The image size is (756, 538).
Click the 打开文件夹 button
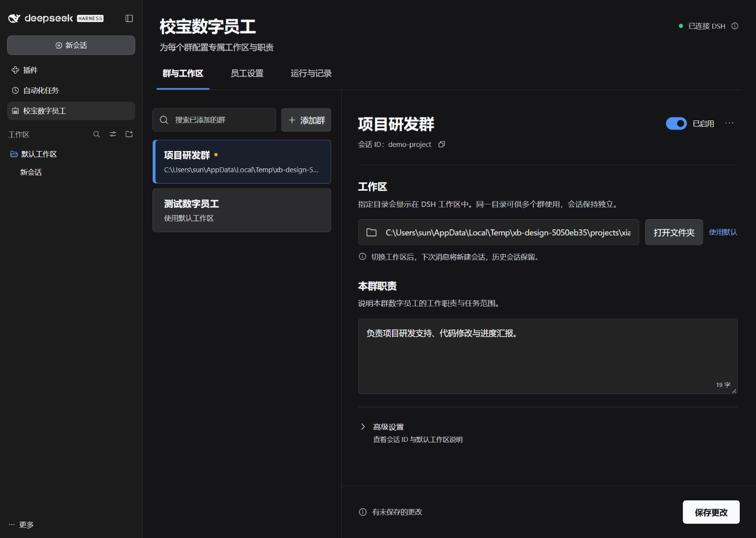coord(674,232)
